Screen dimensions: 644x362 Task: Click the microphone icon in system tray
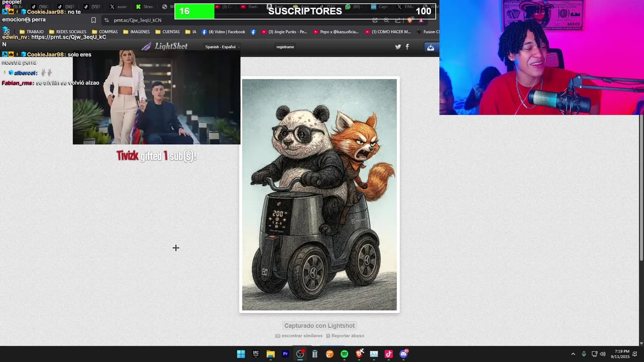pos(584,354)
